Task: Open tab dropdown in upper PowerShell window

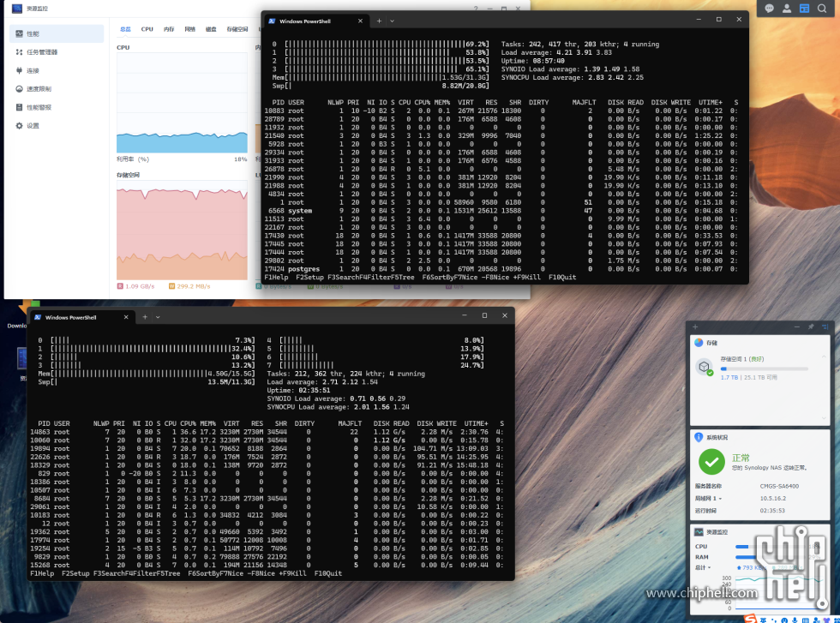Action: [393, 21]
